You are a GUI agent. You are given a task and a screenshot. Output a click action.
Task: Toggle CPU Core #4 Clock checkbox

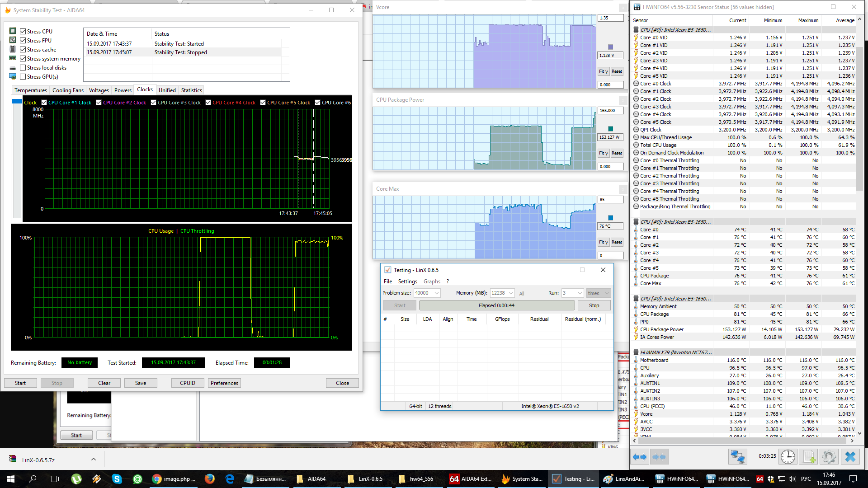click(x=208, y=103)
